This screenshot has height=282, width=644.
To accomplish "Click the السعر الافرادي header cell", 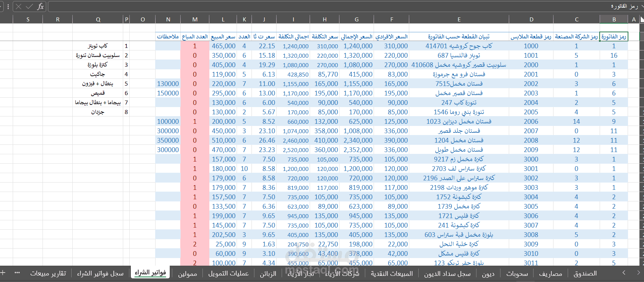I will [x=391, y=37].
